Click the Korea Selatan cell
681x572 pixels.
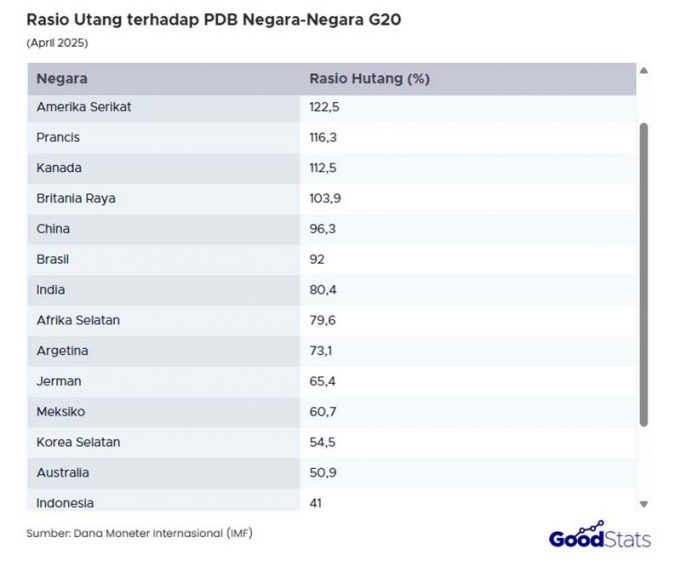(x=78, y=442)
